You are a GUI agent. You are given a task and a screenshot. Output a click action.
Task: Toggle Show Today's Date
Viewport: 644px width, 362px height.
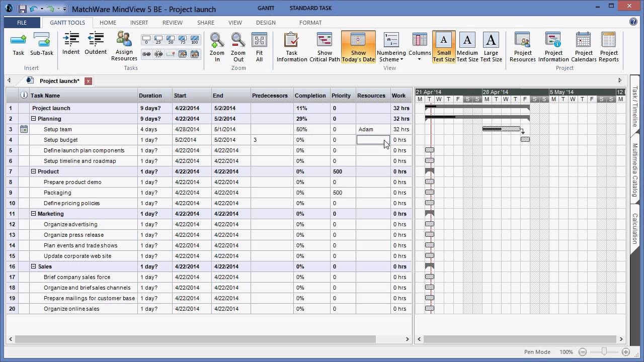358,47
